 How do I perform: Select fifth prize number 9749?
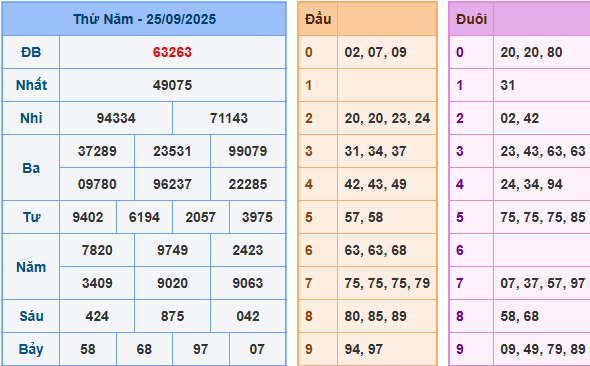(172, 251)
